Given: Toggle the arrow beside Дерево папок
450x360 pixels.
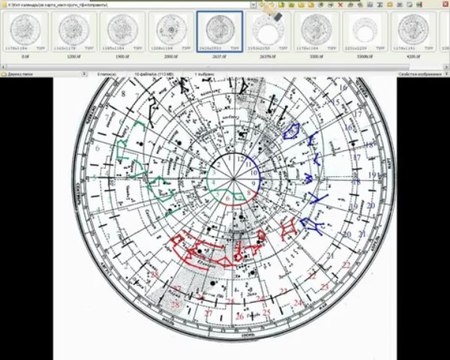Looking at the screenshot, I should 85,74.
